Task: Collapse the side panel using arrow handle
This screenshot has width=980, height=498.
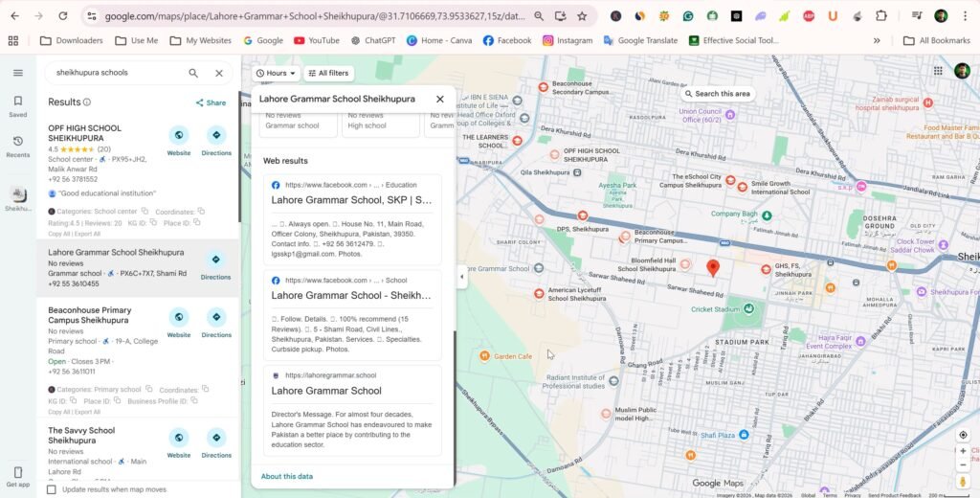Action: coord(462,277)
